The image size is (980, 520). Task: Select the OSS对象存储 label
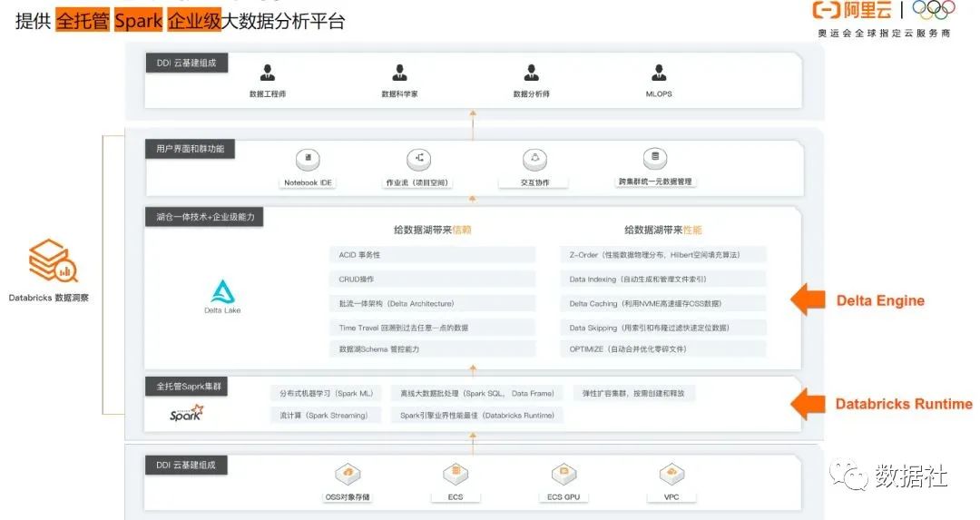point(348,497)
